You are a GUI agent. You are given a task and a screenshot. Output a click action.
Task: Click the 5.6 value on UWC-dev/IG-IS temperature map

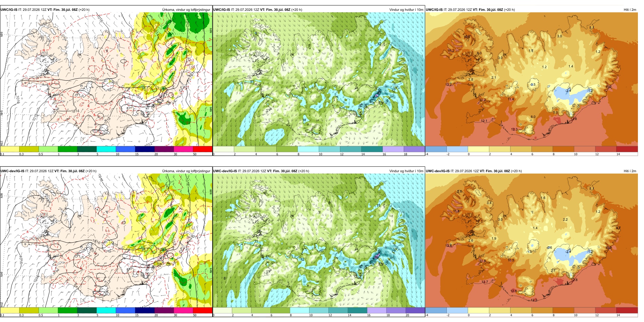pos(460,192)
